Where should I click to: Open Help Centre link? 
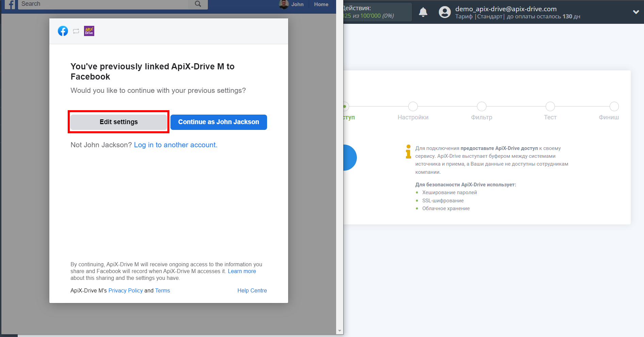252,290
